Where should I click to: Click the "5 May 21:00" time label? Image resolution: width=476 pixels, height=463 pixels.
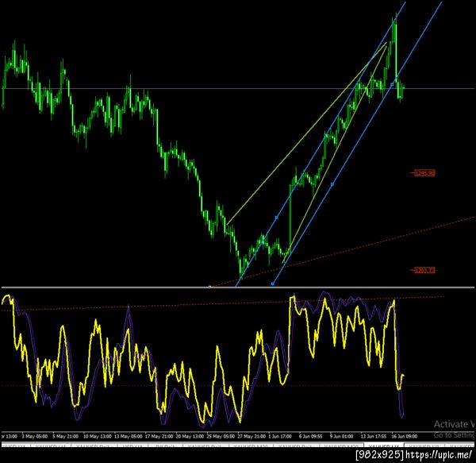click(x=65, y=437)
